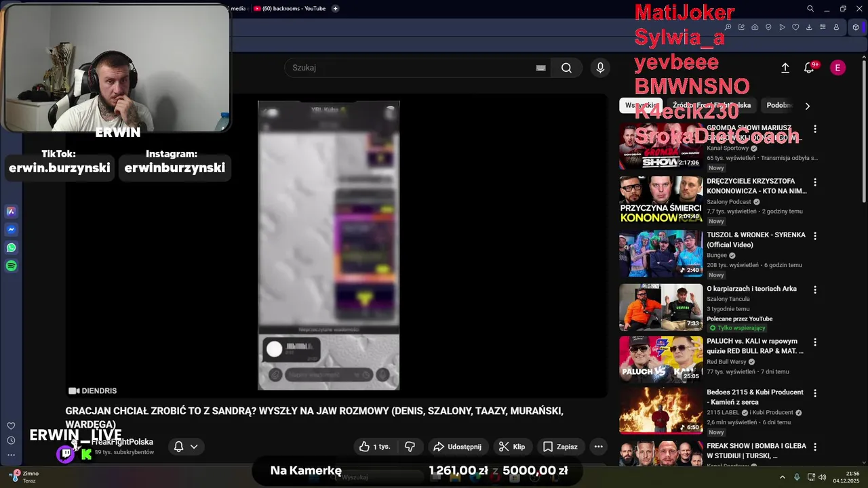Open new tab with plus button

point(335,9)
